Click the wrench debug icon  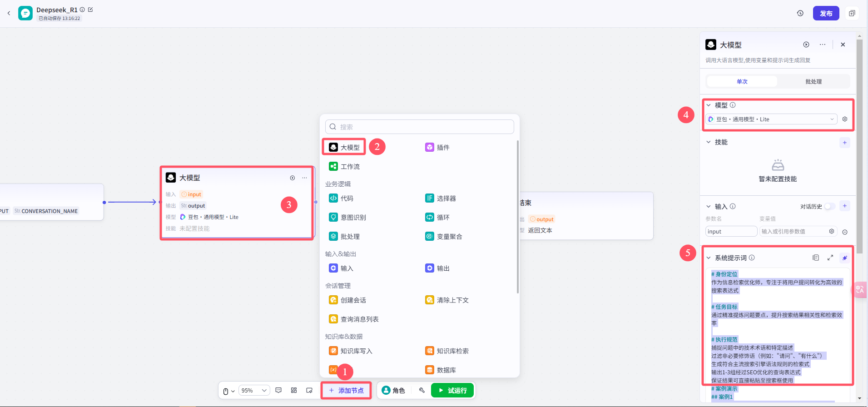[422, 390]
